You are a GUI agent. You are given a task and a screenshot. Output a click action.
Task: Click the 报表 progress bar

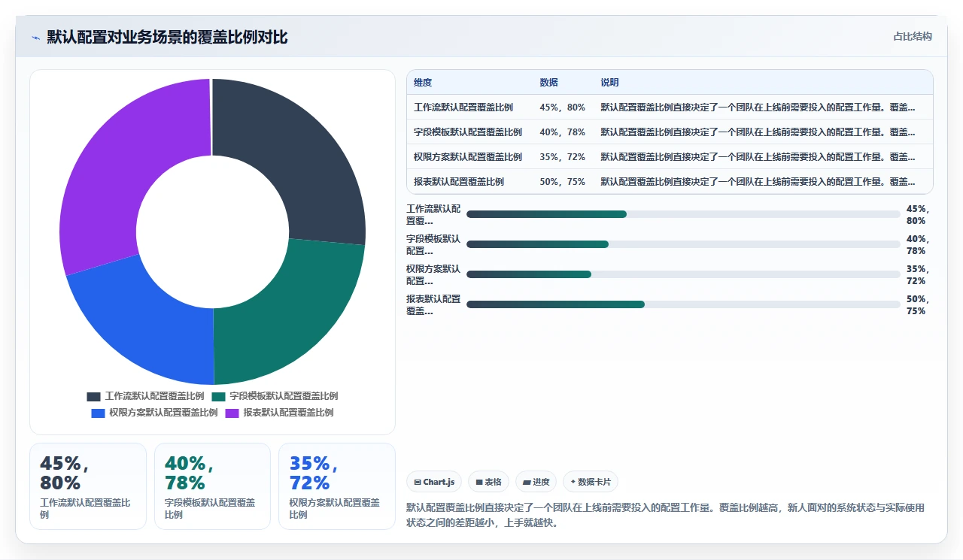click(683, 304)
